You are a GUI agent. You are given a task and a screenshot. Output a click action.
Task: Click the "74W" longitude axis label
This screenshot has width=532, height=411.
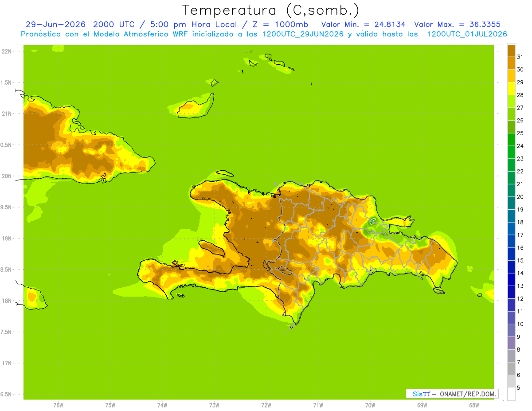point(162,405)
